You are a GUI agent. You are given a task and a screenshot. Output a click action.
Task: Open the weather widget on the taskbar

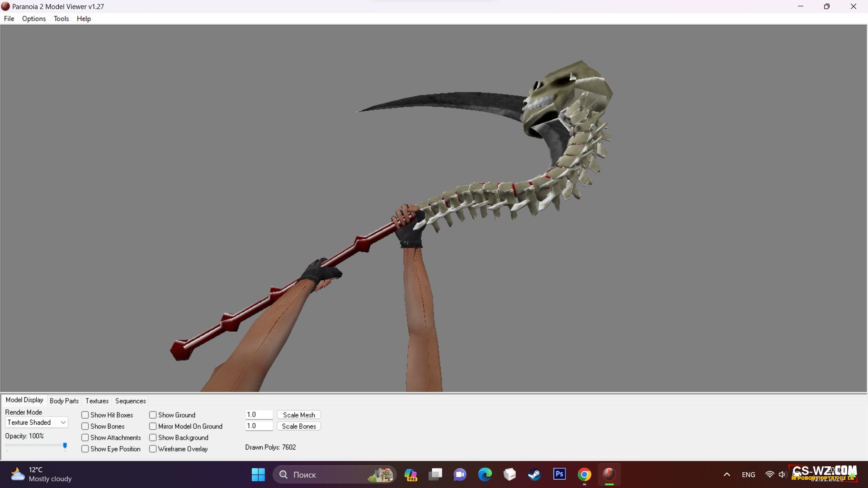click(42, 474)
